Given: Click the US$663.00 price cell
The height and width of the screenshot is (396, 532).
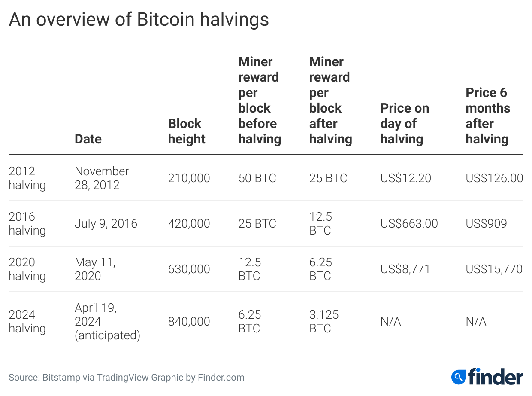Looking at the screenshot, I should 409,223.
